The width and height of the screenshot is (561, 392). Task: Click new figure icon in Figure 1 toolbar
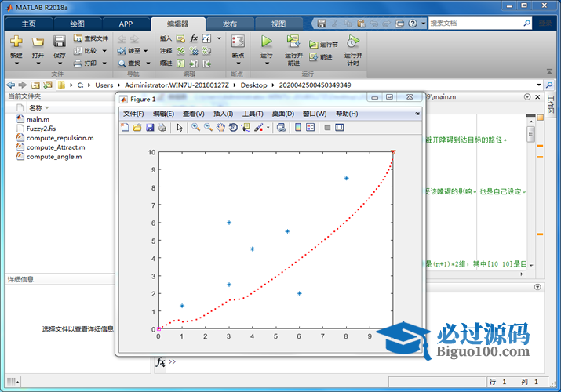click(125, 127)
